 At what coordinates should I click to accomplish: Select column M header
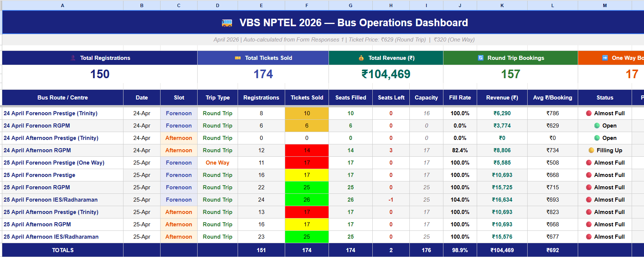pyautogui.click(x=605, y=5)
